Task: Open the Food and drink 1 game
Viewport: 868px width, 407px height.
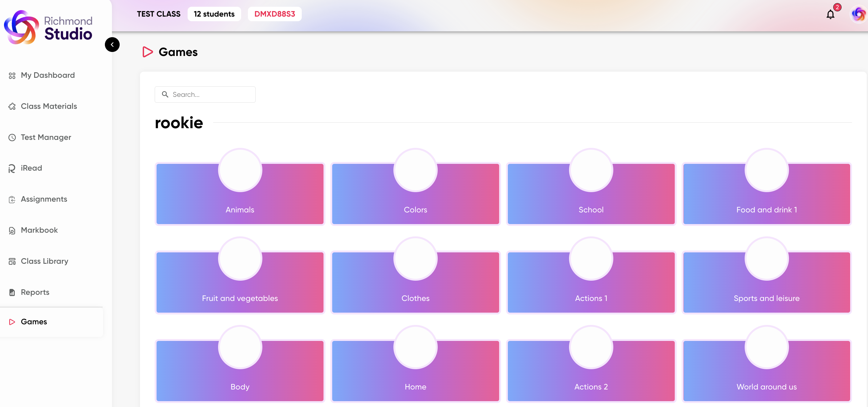Action: pos(766,194)
